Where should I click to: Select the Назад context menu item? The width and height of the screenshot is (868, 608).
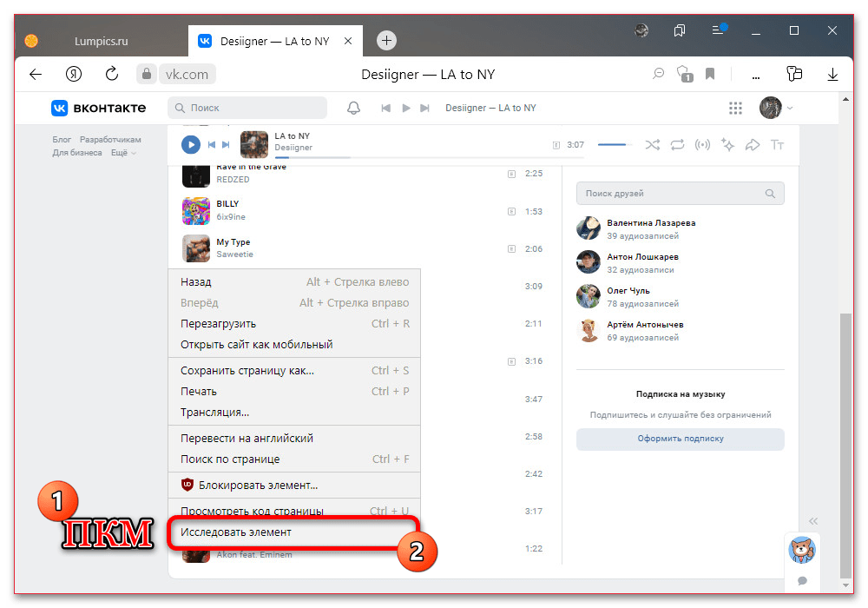point(294,281)
